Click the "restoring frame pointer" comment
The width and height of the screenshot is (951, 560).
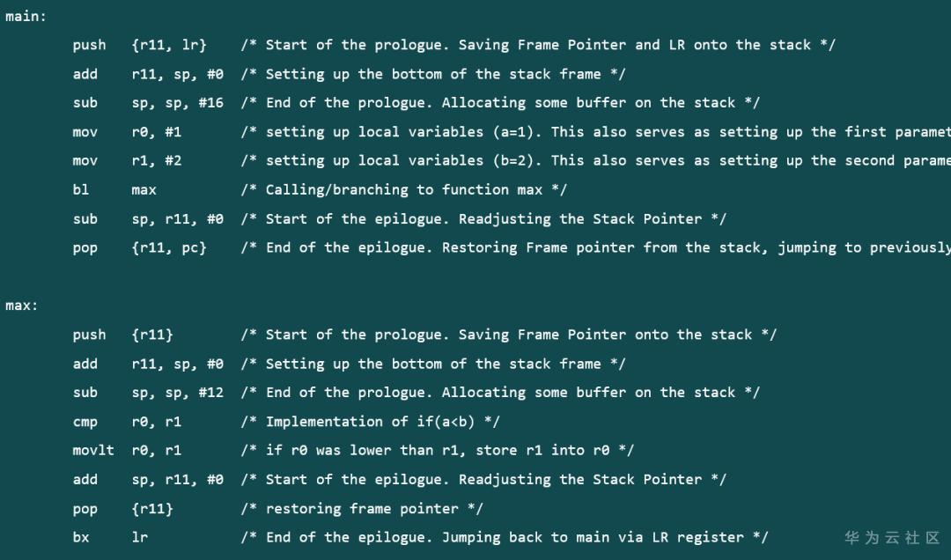362,509
